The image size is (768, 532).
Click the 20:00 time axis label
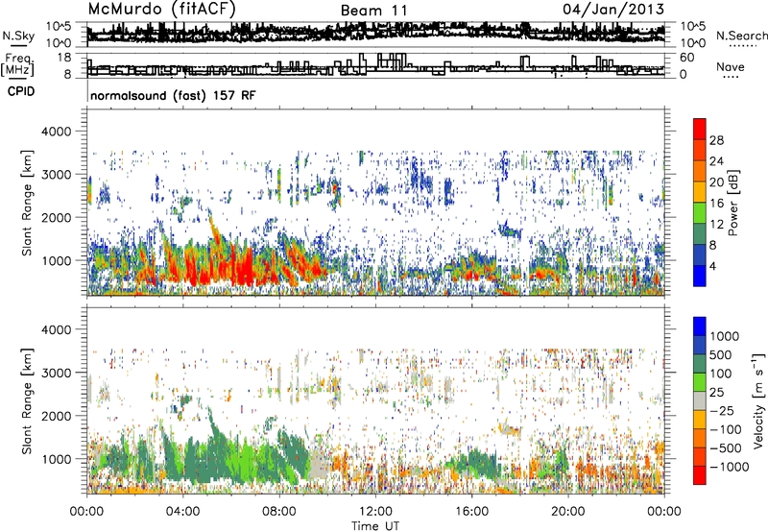pos(567,512)
